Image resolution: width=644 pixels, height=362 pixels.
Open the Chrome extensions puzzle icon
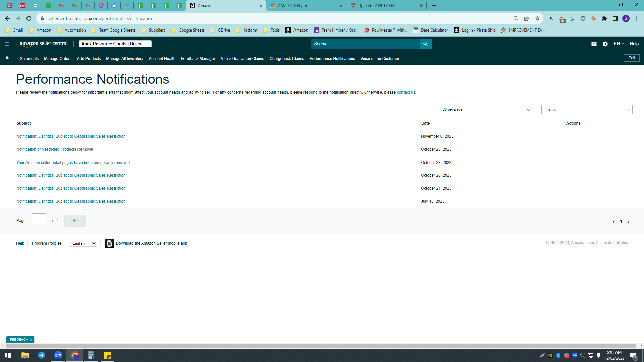point(604,18)
